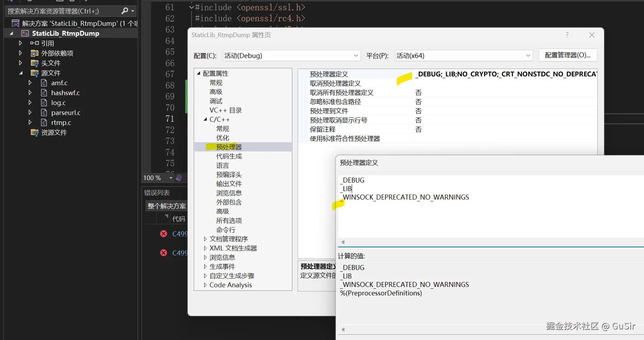Click the second C499 error icon

coord(164,253)
